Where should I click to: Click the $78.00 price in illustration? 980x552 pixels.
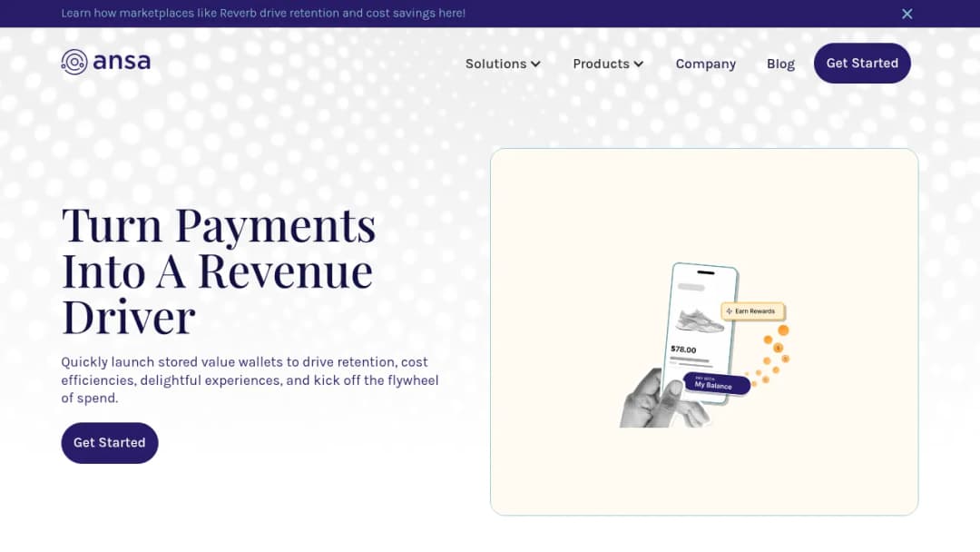pyautogui.click(x=683, y=350)
